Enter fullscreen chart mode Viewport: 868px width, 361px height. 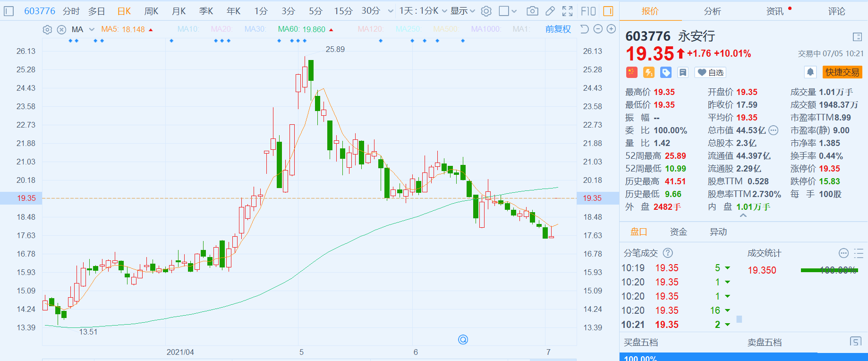[568, 11]
